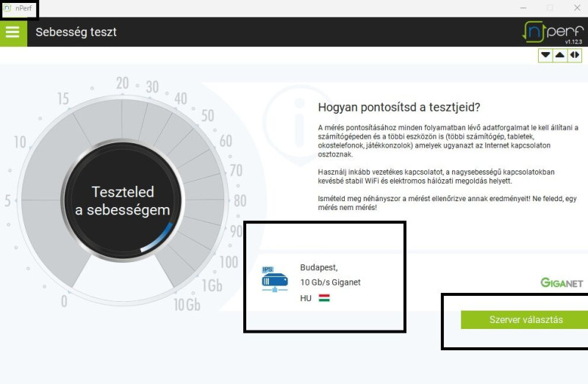This screenshot has width=588, height=384.
Task: Click the left-right split layout icon
Action: point(575,56)
